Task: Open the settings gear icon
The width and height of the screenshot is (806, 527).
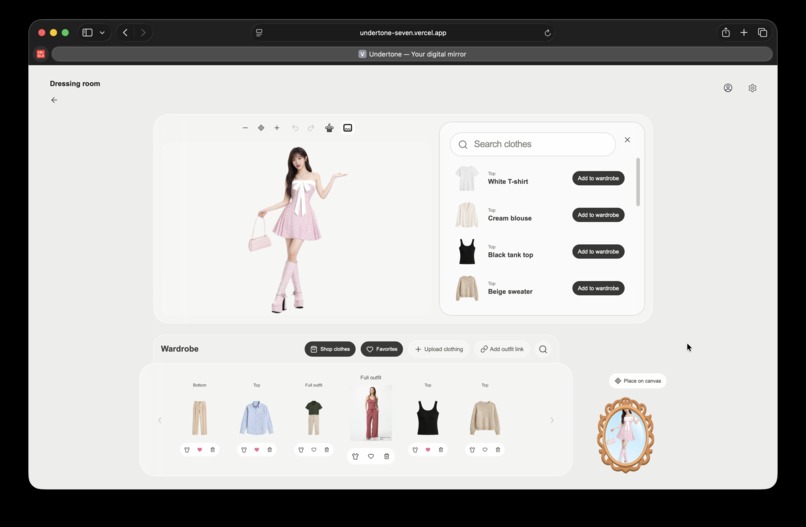Action: coord(753,88)
